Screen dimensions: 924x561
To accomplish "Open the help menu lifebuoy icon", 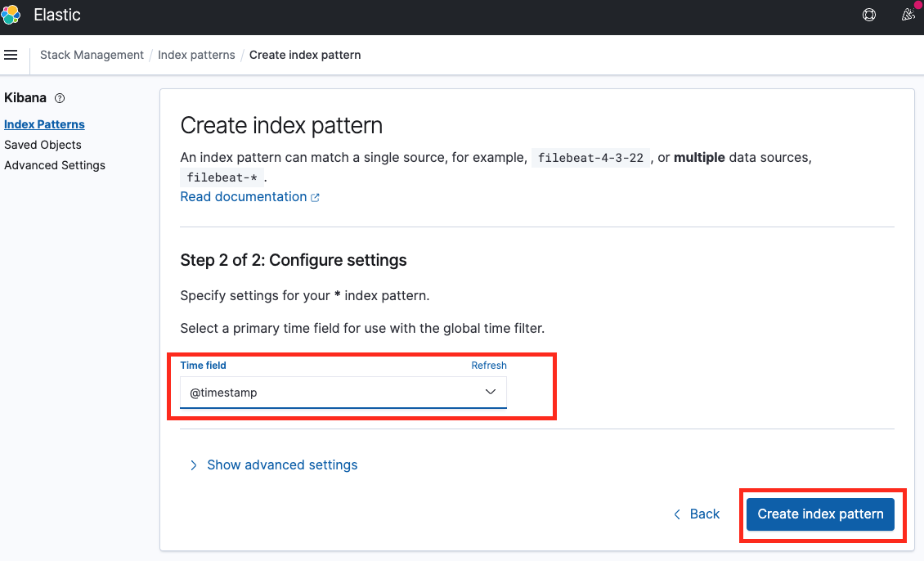I will (x=868, y=15).
